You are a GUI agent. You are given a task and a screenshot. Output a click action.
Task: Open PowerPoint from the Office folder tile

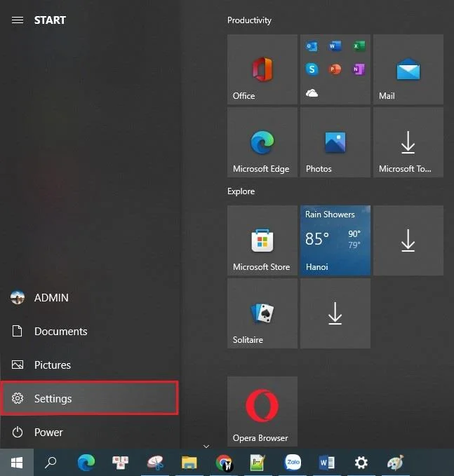335,69
